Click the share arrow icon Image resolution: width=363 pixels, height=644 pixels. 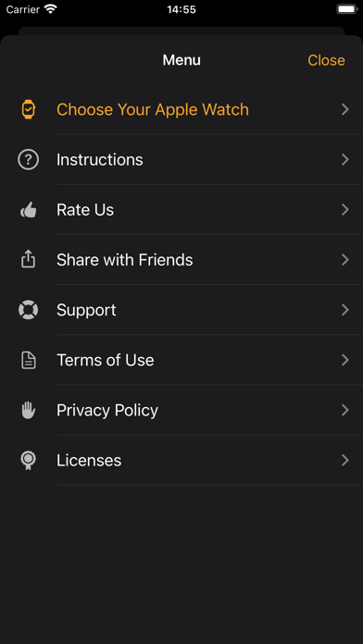pyautogui.click(x=28, y=260)
